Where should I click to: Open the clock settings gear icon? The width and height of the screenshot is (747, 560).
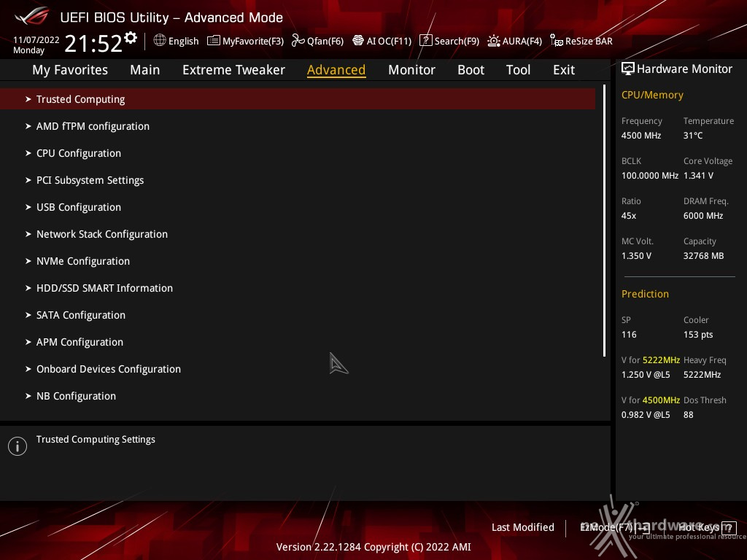131,38
